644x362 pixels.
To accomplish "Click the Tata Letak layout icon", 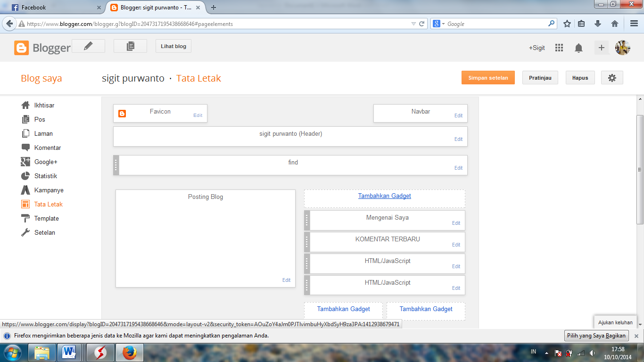I will [x=25, y=204].
